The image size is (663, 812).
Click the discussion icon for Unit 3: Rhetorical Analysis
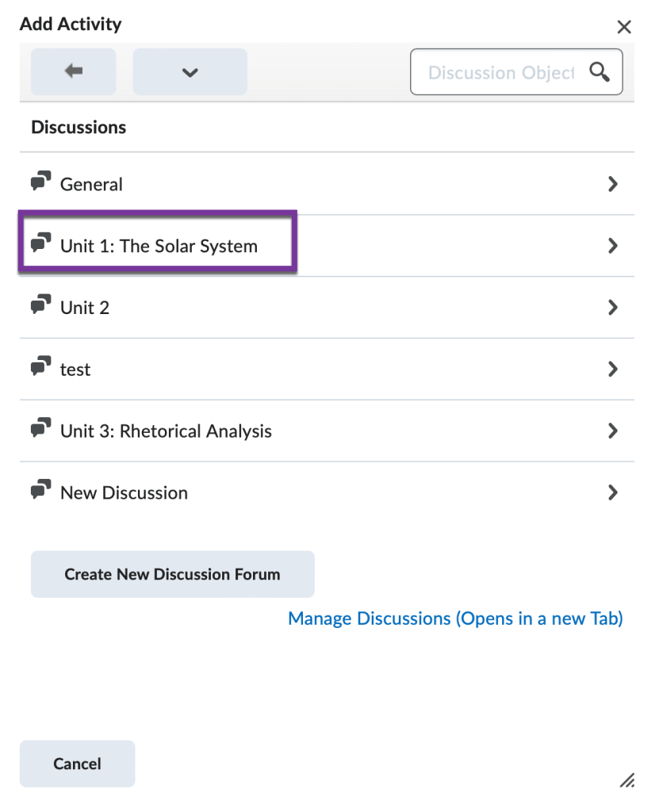coord(40,428)
